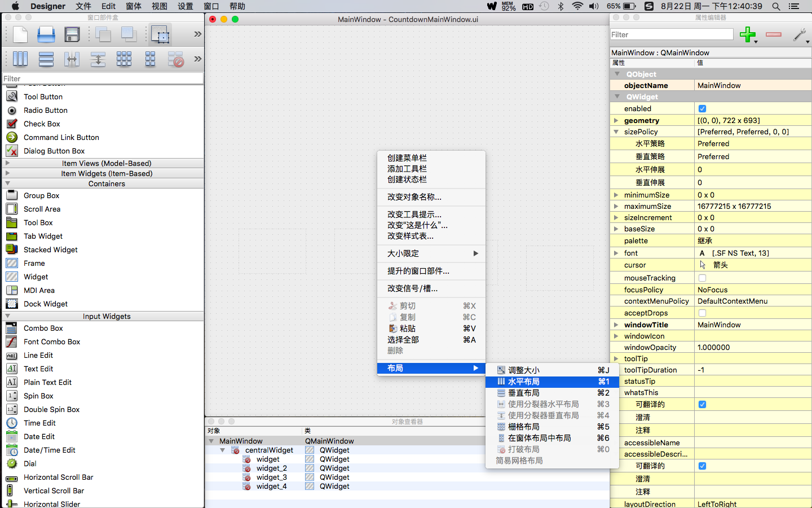Image resolution: width=812 pixels, height=508 pixels.
Task: Choose the Dock Widget container
Action: (x=46, y=304)
